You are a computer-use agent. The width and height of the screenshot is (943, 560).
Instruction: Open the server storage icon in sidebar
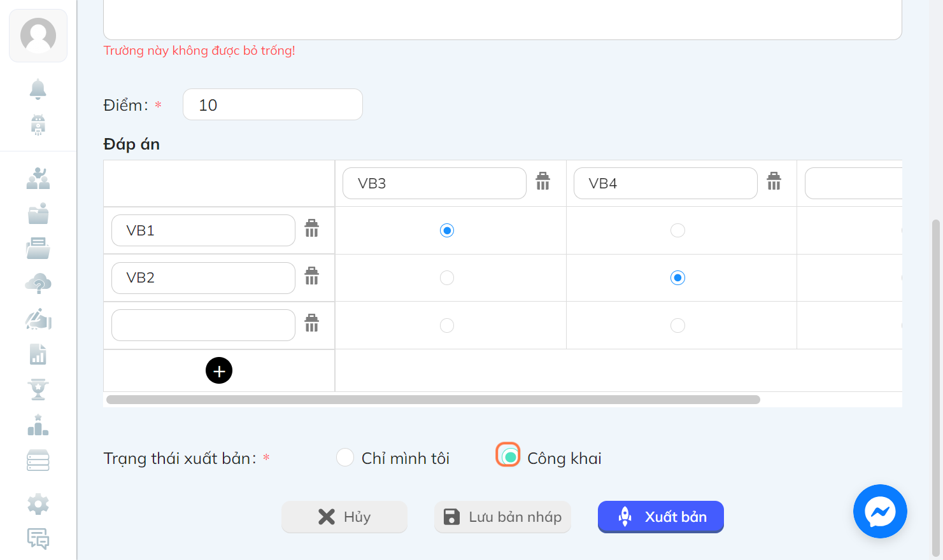38,460
